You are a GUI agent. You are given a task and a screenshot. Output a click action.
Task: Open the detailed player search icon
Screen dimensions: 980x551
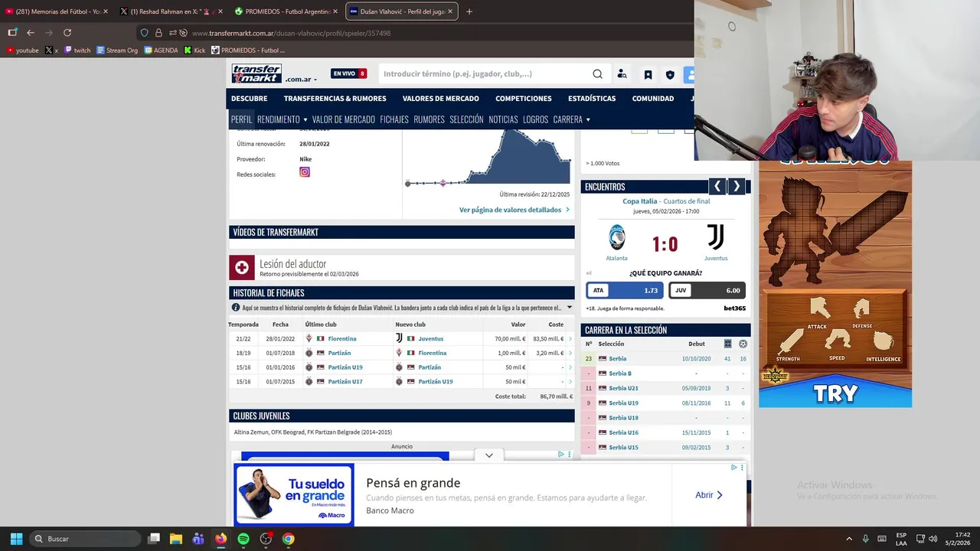coord(622,74)
